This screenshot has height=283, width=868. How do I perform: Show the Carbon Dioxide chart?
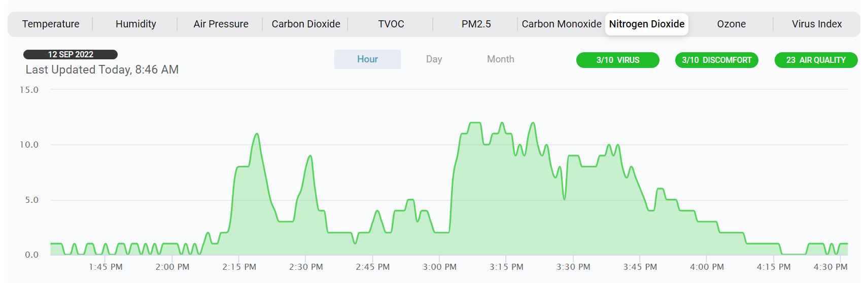point(306,24)
